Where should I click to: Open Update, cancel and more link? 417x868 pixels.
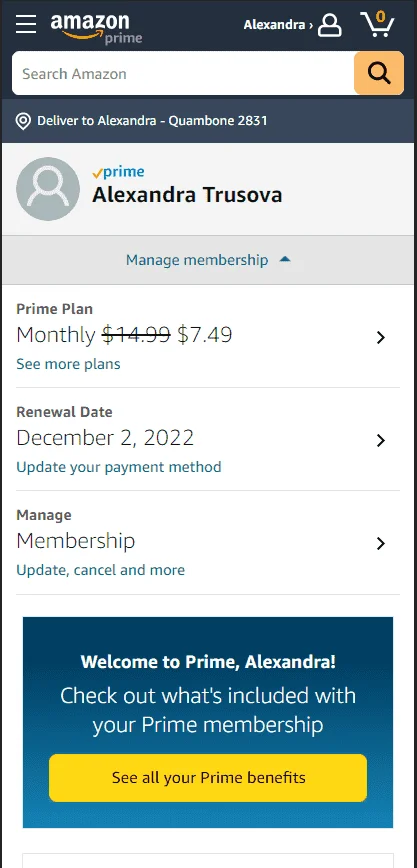point(100,570)
